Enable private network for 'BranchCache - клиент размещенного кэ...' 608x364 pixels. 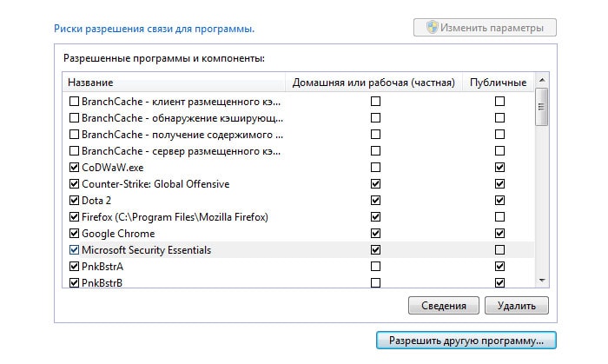tap(375, 101)
